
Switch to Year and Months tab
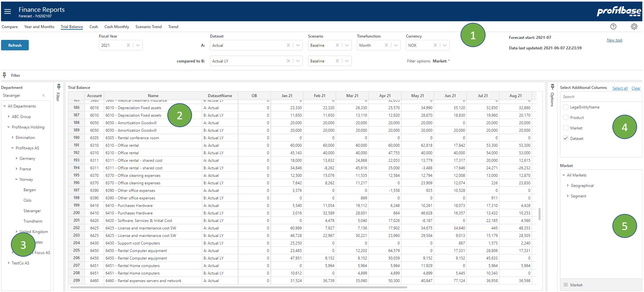coord(39,27)
